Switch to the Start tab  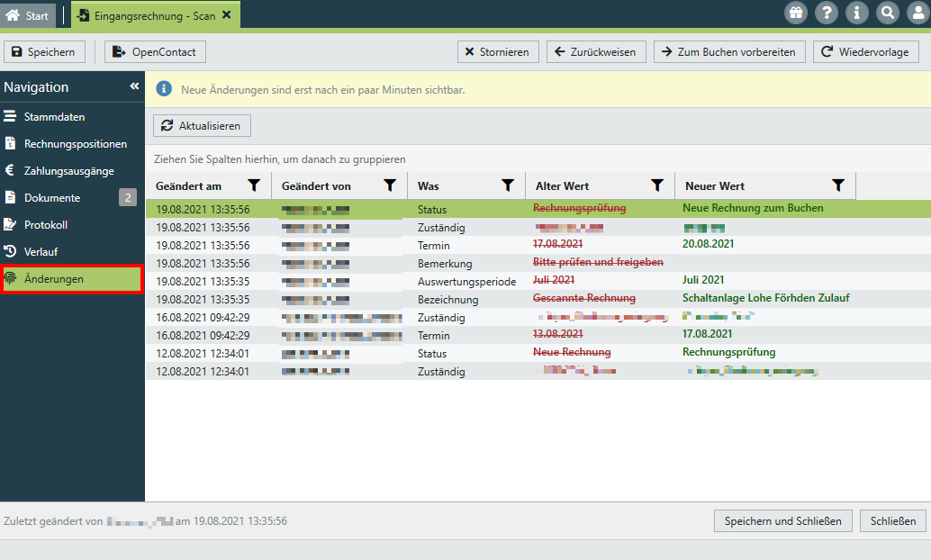(x=28, y=15)
